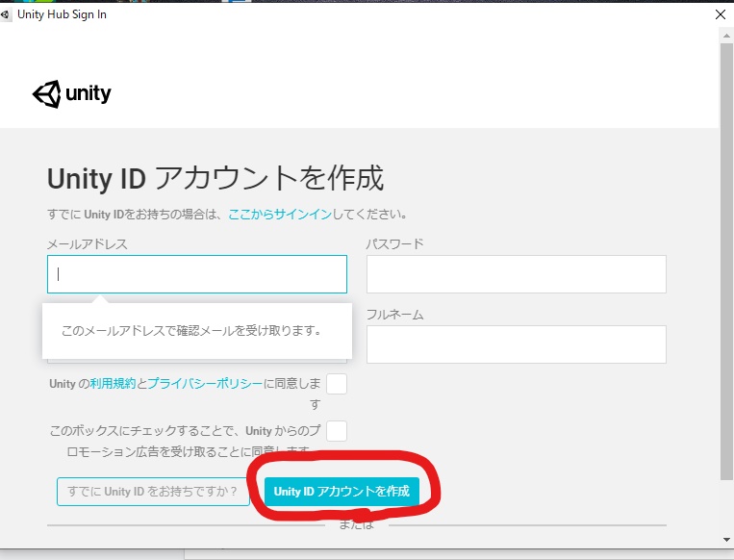Click the scrollbar up arrow
Image resolution: width=734 pixels, height=560 pixels.
pyautogui.click(x=726, y=36)
